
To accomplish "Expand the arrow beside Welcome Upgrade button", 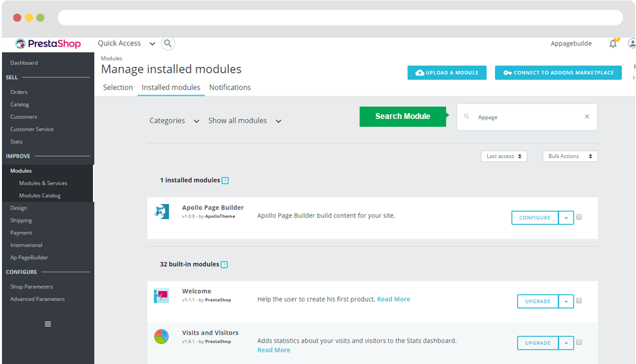I will pos(566,302).
